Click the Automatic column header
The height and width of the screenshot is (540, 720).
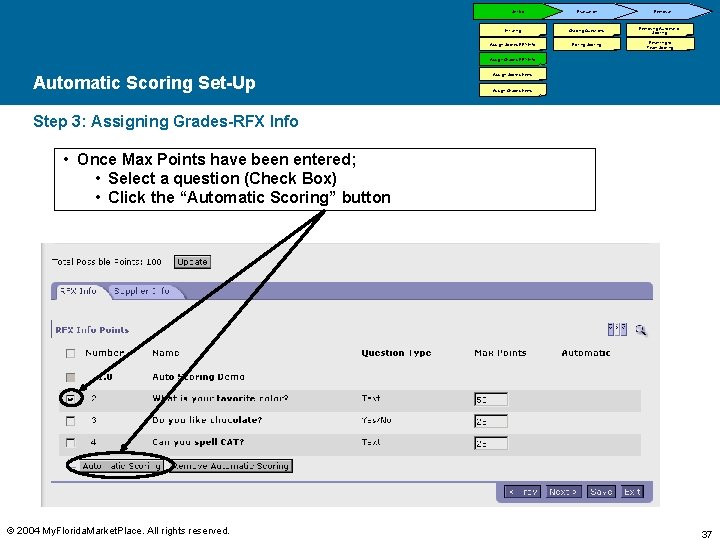click(586, 353)
